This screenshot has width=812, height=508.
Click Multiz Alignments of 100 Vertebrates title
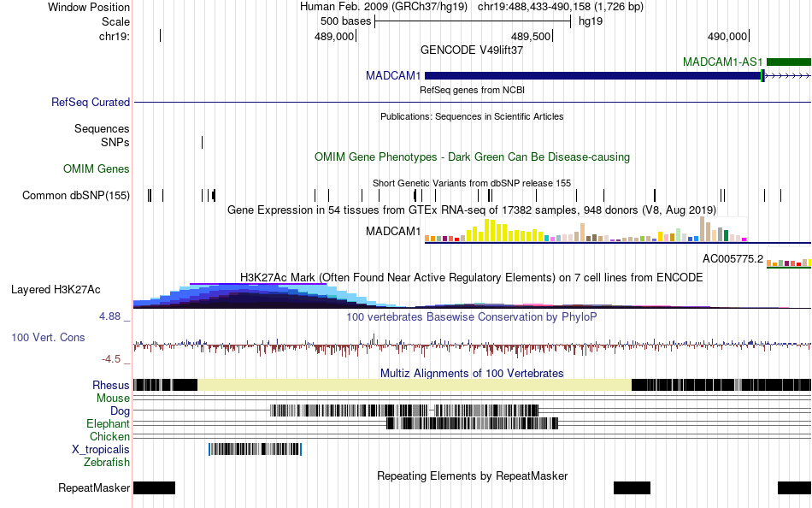pyautogui.click(x=472, y=373)
